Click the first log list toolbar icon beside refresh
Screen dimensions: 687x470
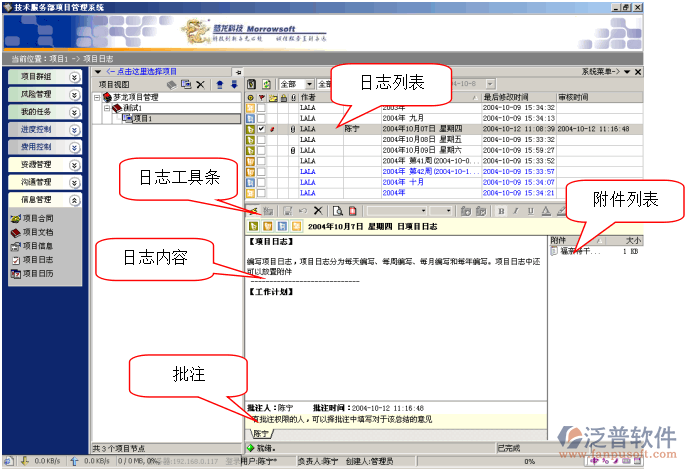tap(251, 84)
